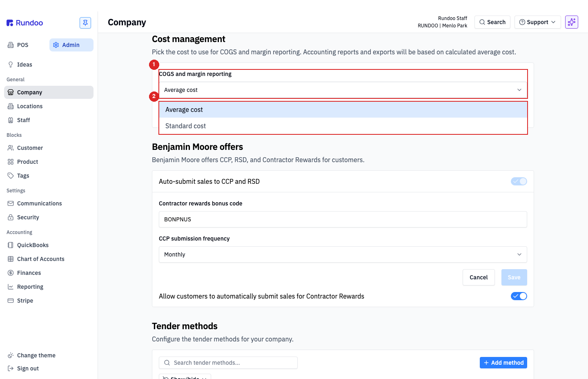The width and height of the screenshot is (588, 379).
Task: Toggle the sidebar pin icon
Action: click(x=85, y=23)
